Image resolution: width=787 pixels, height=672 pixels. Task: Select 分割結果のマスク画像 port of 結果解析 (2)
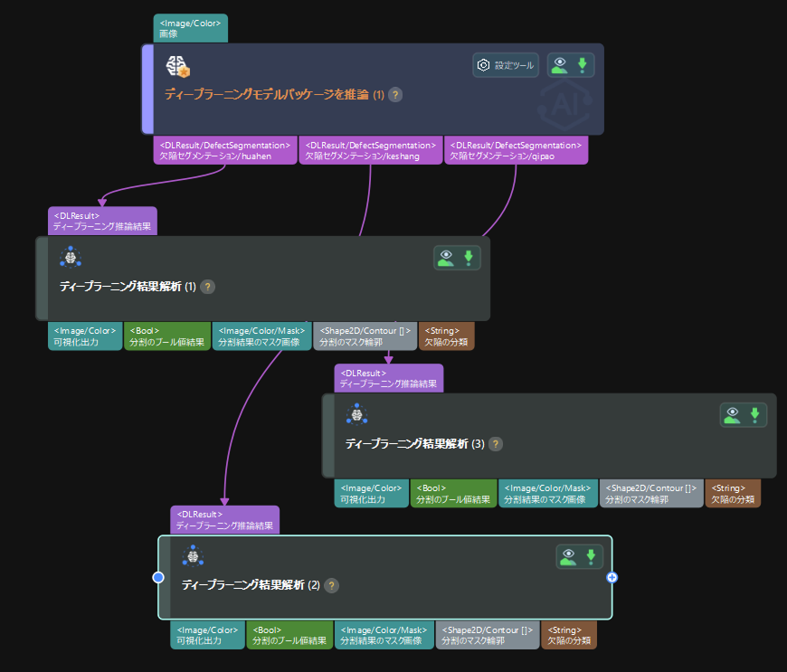click(384, 635)
